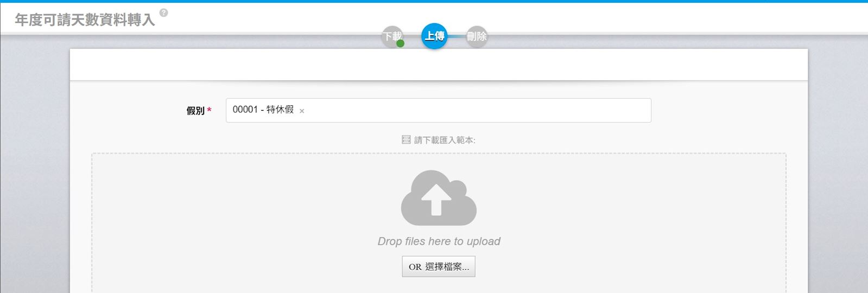Click the red required asterisk next to 假別
This screenshot has height=293, width=868.
210,110
